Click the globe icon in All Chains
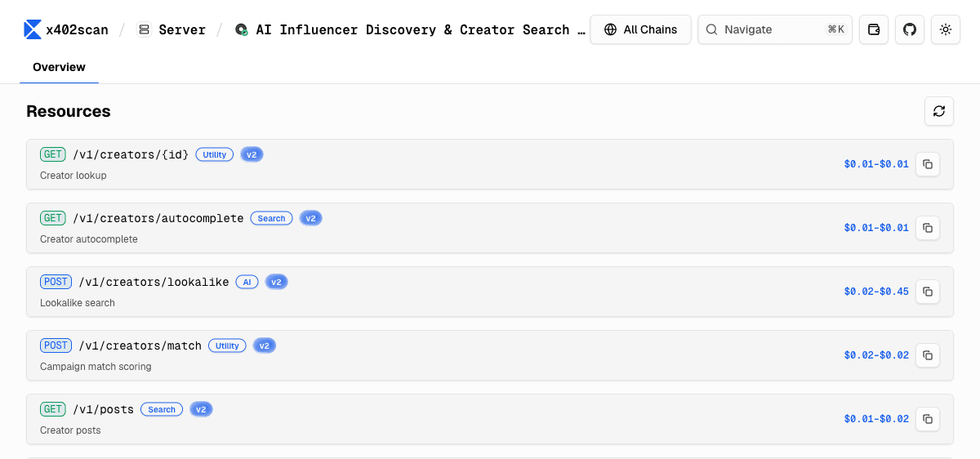980x459 pixels. pos(610,29)
